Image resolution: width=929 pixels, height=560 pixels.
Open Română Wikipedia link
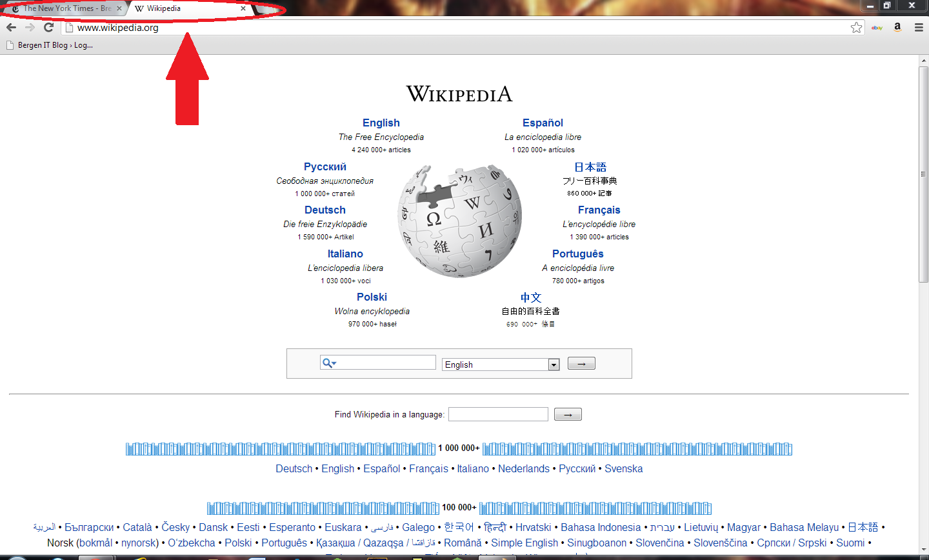coord(463,543)
